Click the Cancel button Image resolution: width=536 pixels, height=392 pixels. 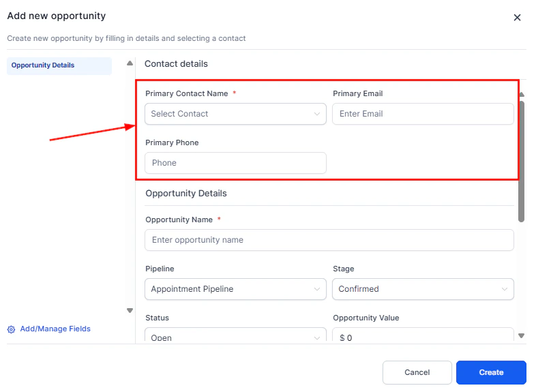tap(417, 372)
